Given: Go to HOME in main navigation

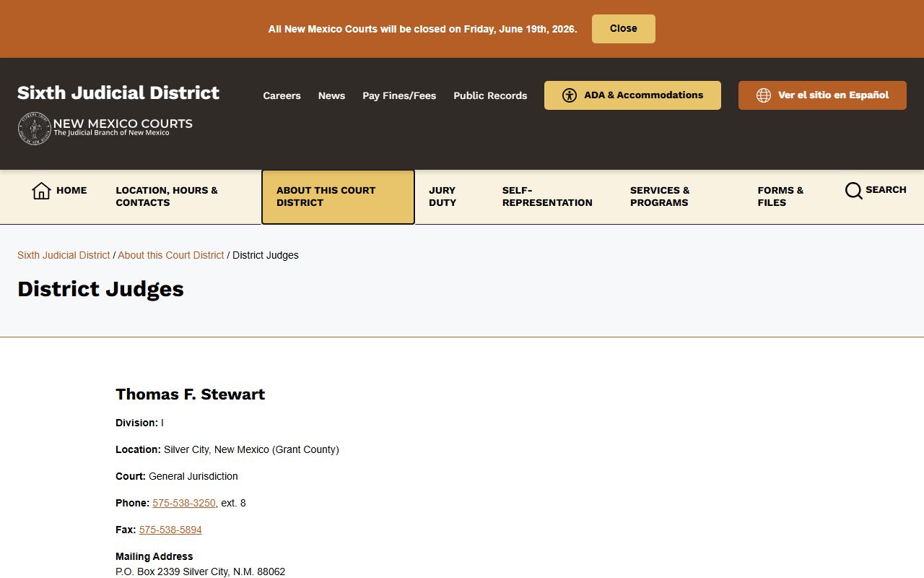Looking at the screenshot, I should pos(71,190).
